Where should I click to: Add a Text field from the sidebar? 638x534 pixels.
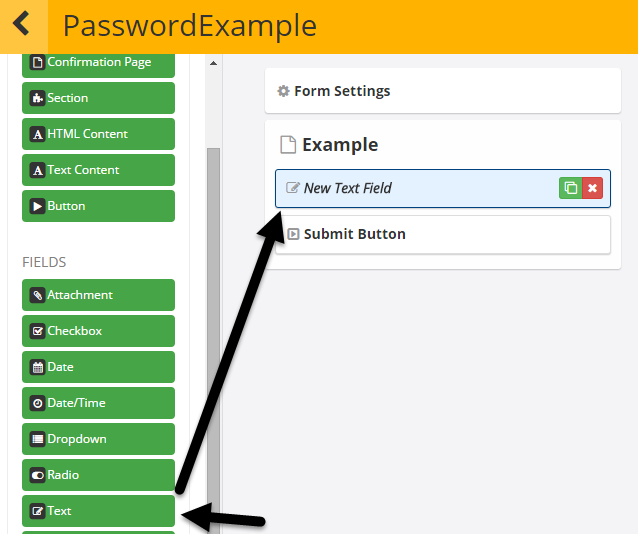pos(98,511)
